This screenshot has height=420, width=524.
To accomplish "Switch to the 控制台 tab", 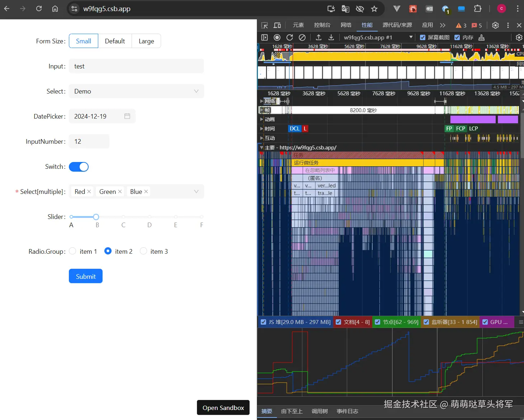I will coord(322,25).
